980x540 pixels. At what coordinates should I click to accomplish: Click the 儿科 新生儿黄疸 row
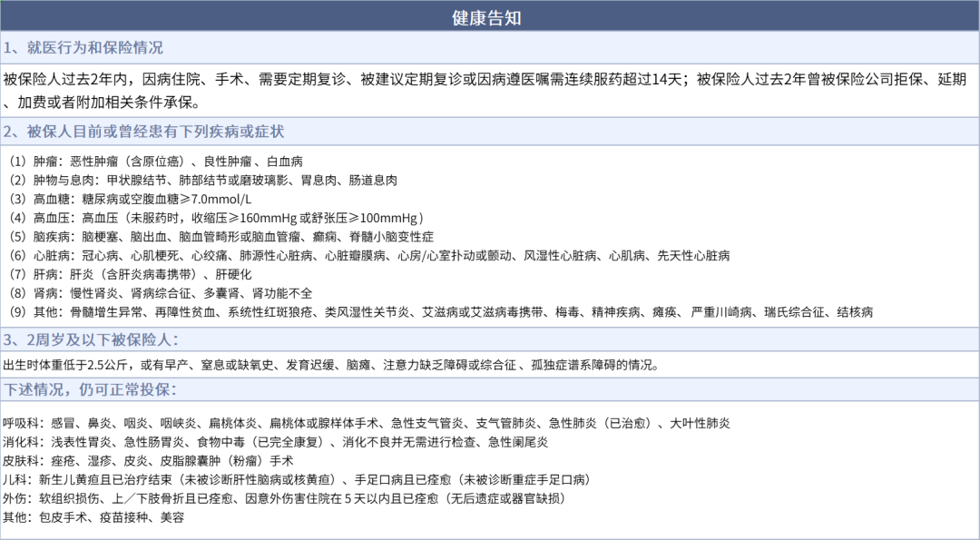(x=297, y=479)
